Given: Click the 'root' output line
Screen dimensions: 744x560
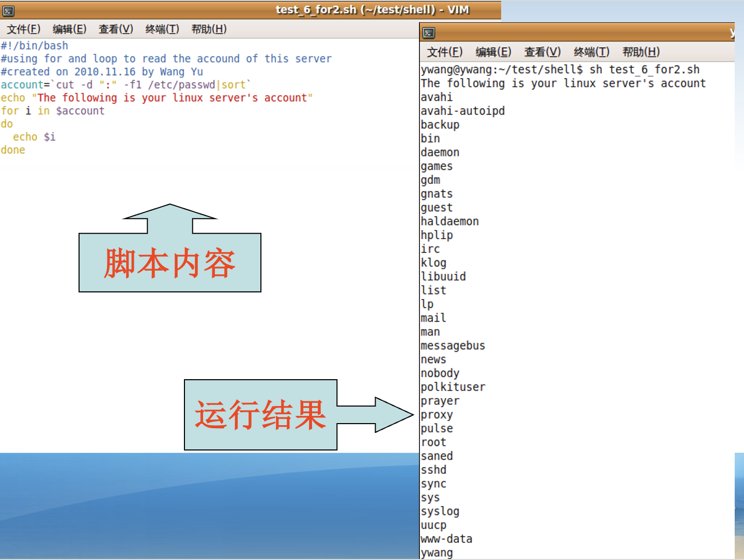Looking at the screenshot, I should pyautogui.click(x=433, y=442).
